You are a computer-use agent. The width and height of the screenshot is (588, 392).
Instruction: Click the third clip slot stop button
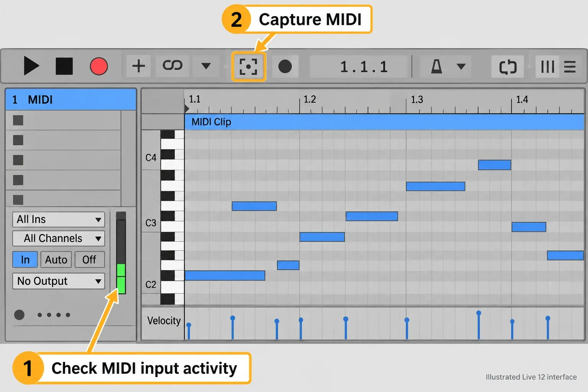(18, 160)
